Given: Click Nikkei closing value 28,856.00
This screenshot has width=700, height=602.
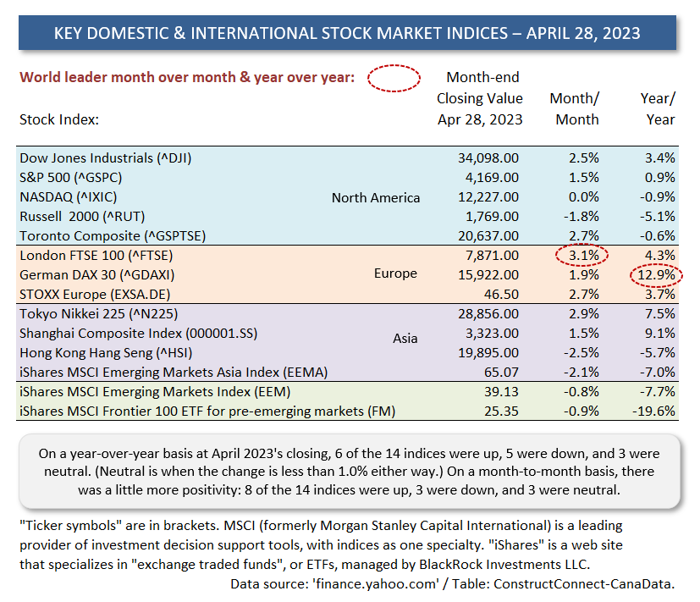Looking at the screenshot, I should point(488,314).
